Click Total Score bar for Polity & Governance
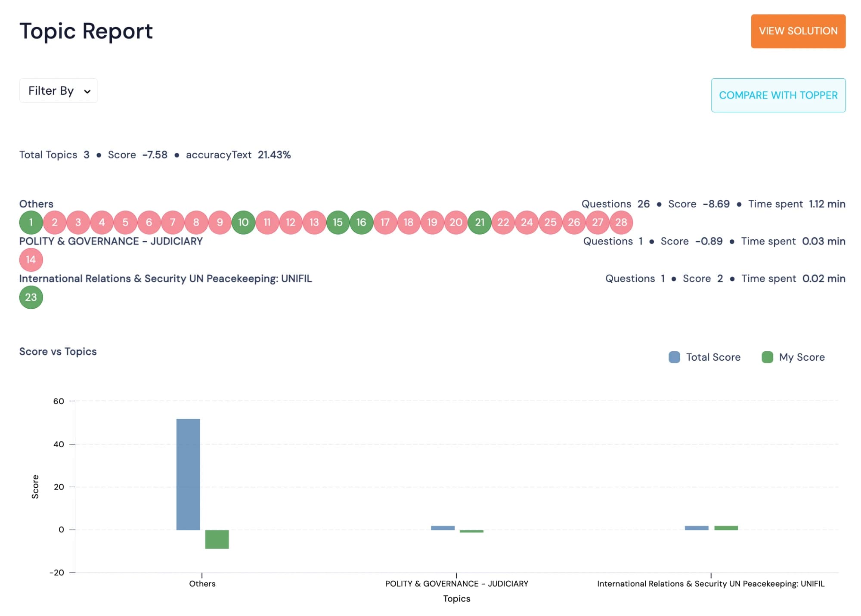The image size is (861, 616). pos(443,528)
